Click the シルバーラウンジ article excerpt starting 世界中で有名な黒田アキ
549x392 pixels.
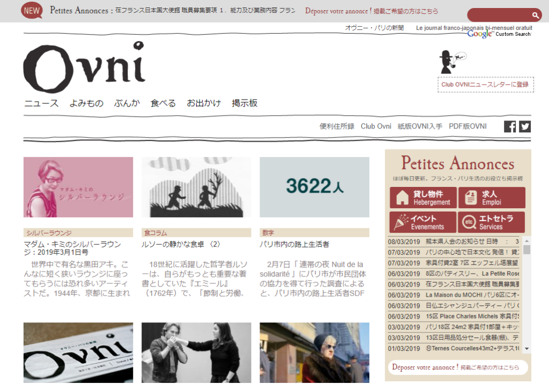tap(77, 278)
